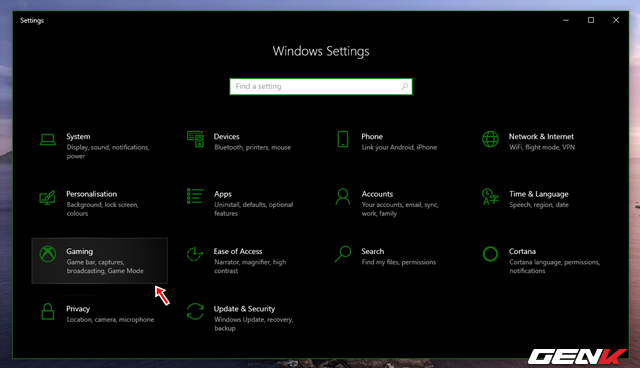
Task: Select the Network & Internet globe icon
Action: [x=490, y=139]
